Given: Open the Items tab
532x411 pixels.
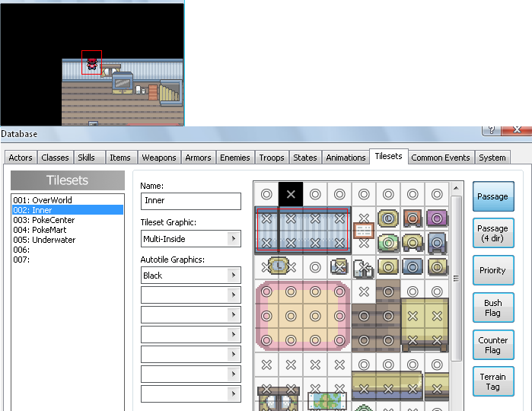Looking at the screenshot, I should point(120,158).
